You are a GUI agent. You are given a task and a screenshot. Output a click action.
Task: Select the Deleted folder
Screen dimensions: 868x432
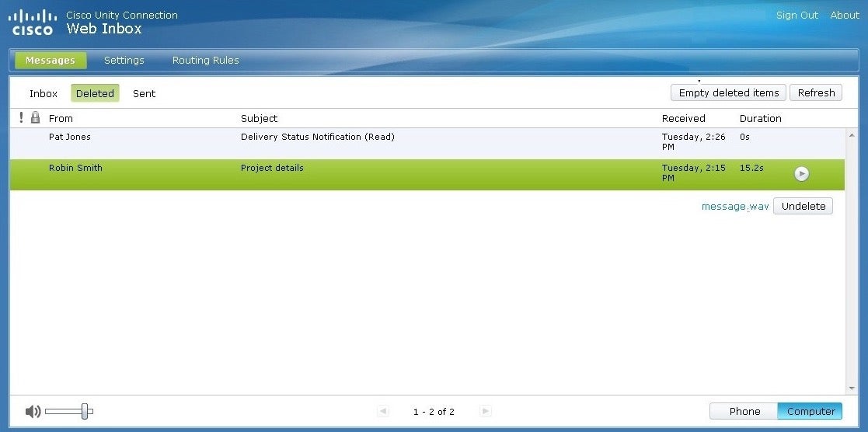95,93
